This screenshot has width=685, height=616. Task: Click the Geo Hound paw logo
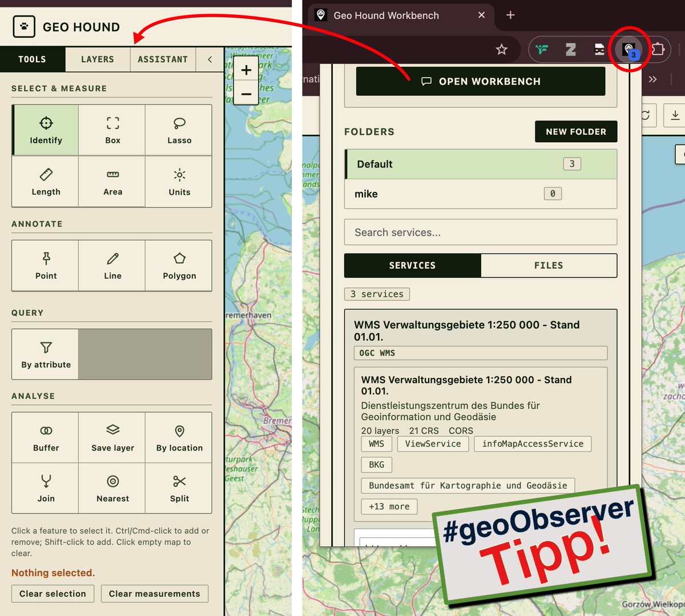point(24,26)
